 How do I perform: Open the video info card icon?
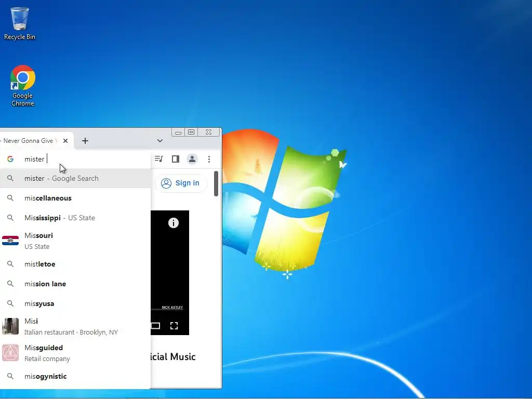pyautogui.click(x=174, y=223)
